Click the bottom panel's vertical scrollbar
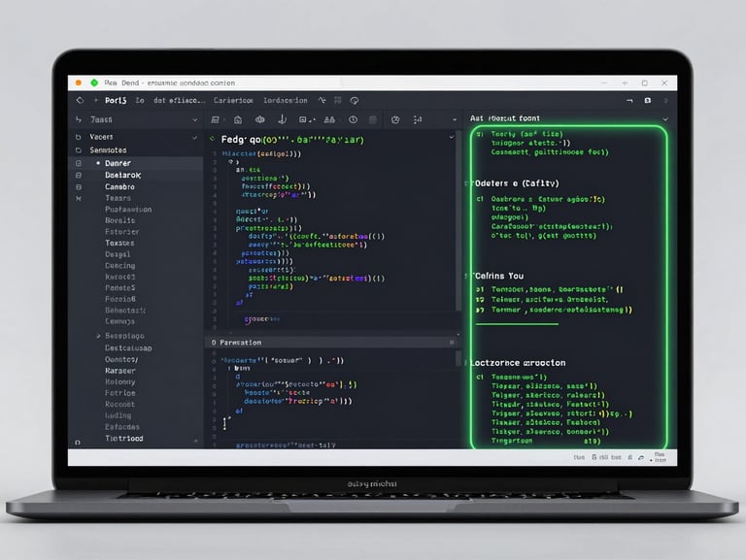746x560 pixels. tap(458, 358)
